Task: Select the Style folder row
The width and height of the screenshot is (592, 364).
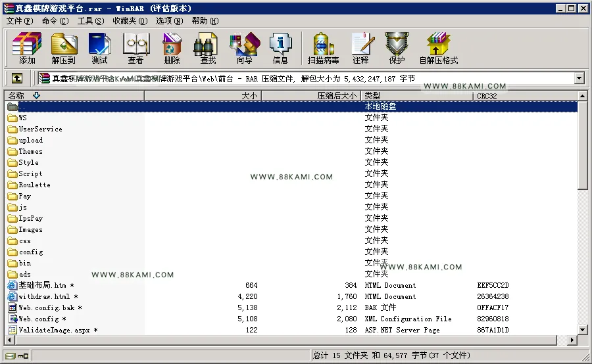Action: [291, 162]
